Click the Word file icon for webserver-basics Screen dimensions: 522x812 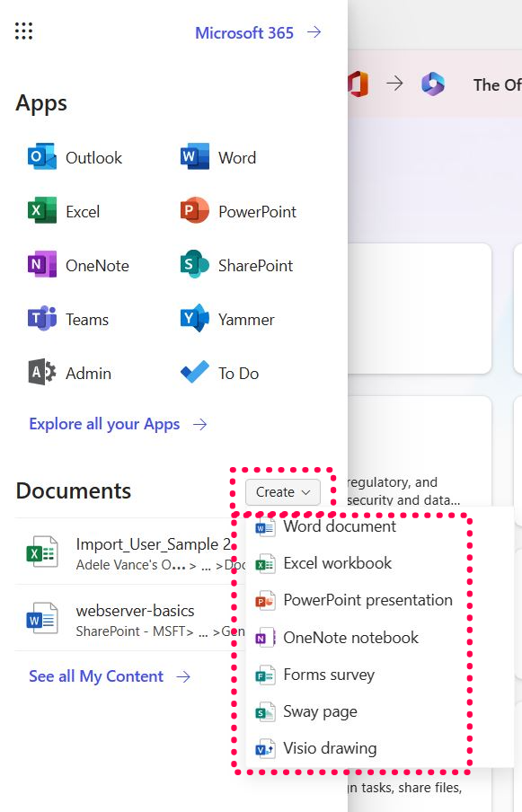(x=42, y=618)
